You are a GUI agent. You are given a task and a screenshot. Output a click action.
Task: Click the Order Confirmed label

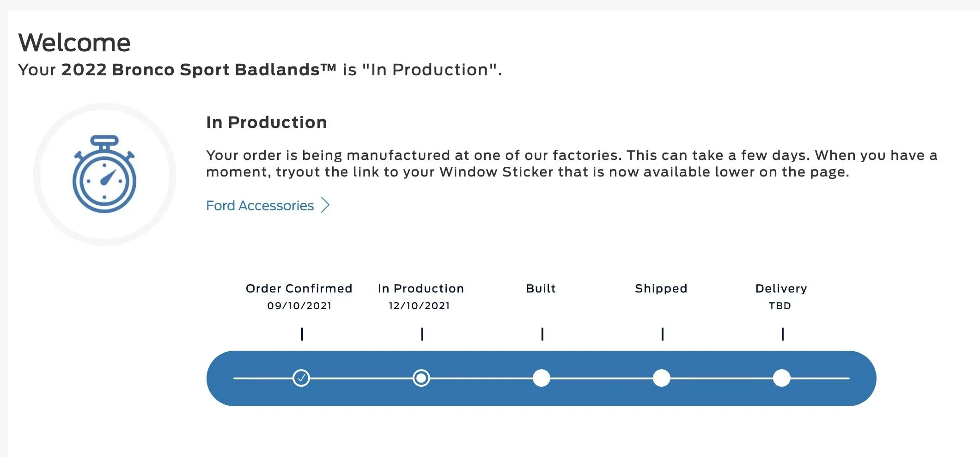(299, 288)
